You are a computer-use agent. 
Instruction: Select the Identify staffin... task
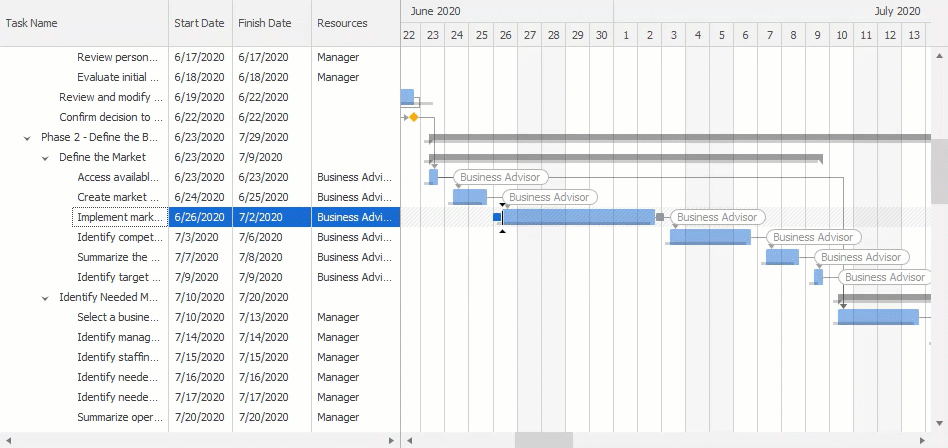click(118, 357)
